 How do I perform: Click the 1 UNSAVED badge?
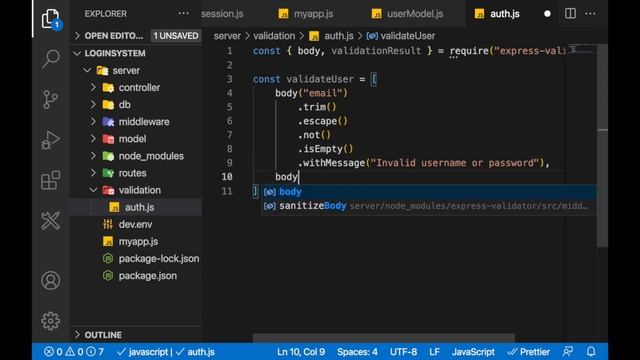[176, 36]
